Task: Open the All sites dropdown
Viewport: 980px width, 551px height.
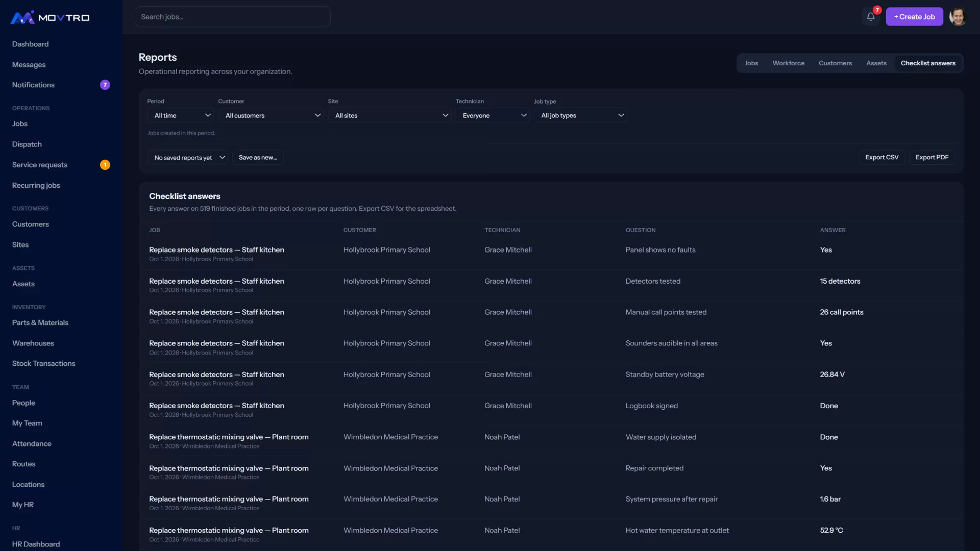Action: (390, 116)
